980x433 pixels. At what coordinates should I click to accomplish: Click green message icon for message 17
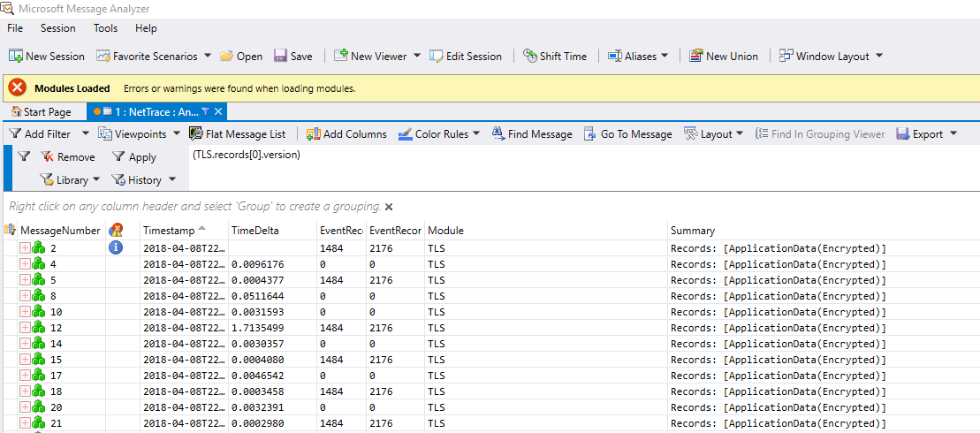pos(39,376)
